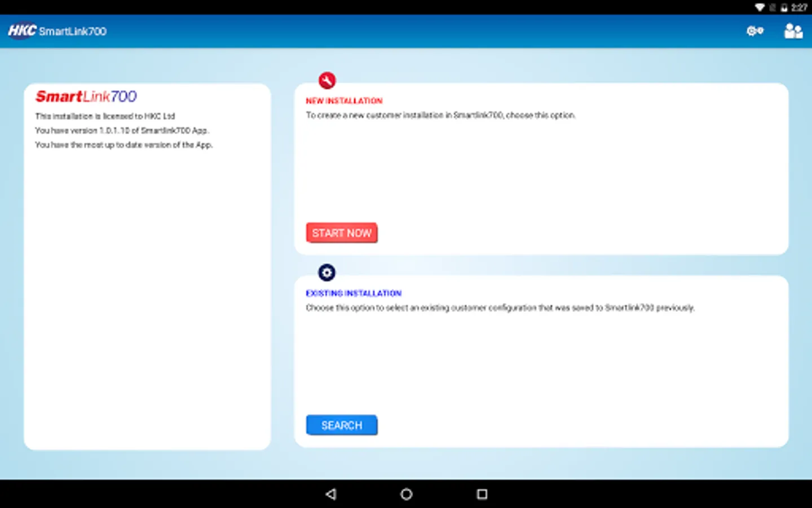Image resolution: width=812 pixels, height=508 pixels.
Task: Tap the battery status icon
Action: (x=784, y=7)
